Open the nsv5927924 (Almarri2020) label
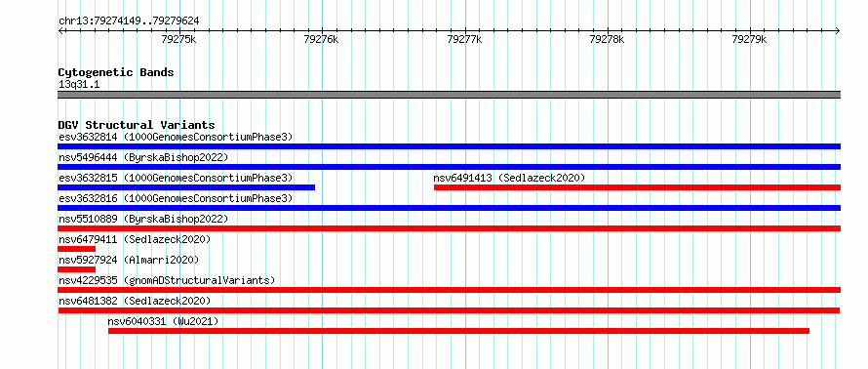 coord(129,260)
